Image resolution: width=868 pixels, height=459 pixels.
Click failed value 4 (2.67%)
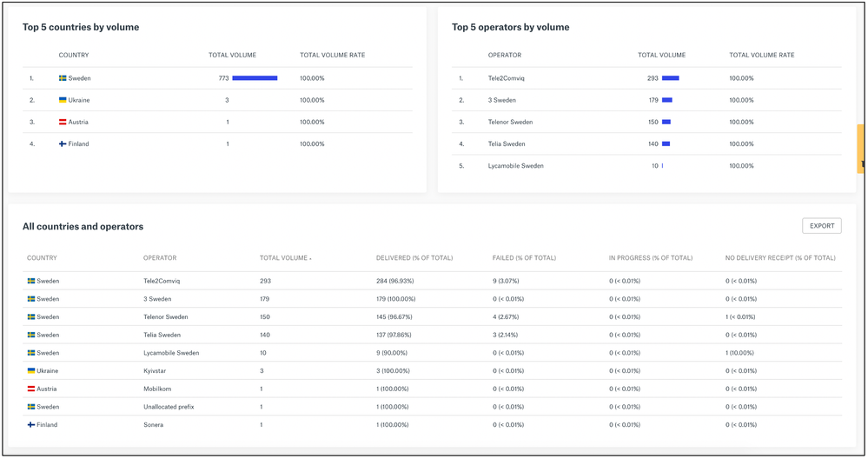point(506,317)
